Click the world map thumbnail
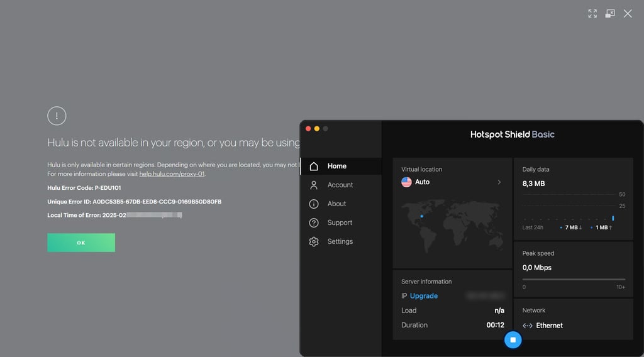 point(452,225)
